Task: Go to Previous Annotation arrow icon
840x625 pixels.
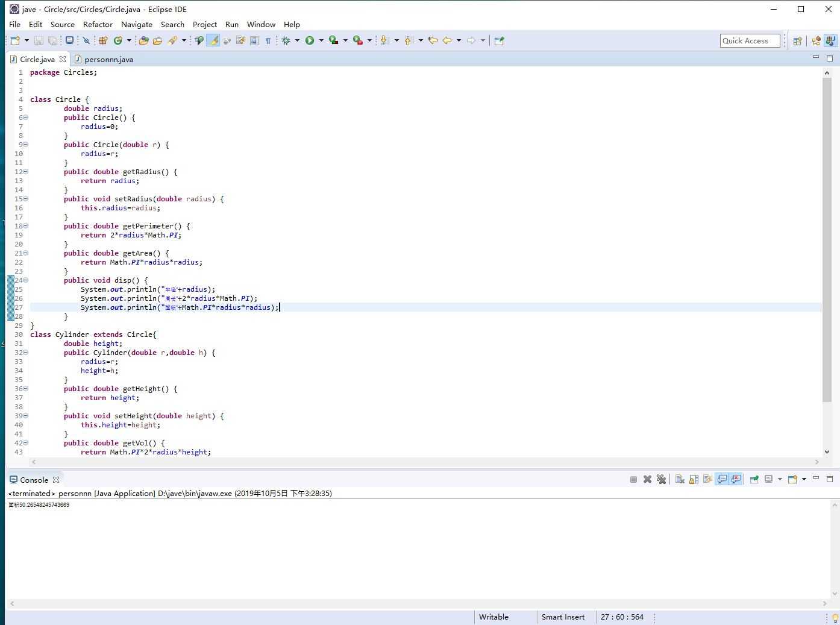Action: [x=409, y=40]
